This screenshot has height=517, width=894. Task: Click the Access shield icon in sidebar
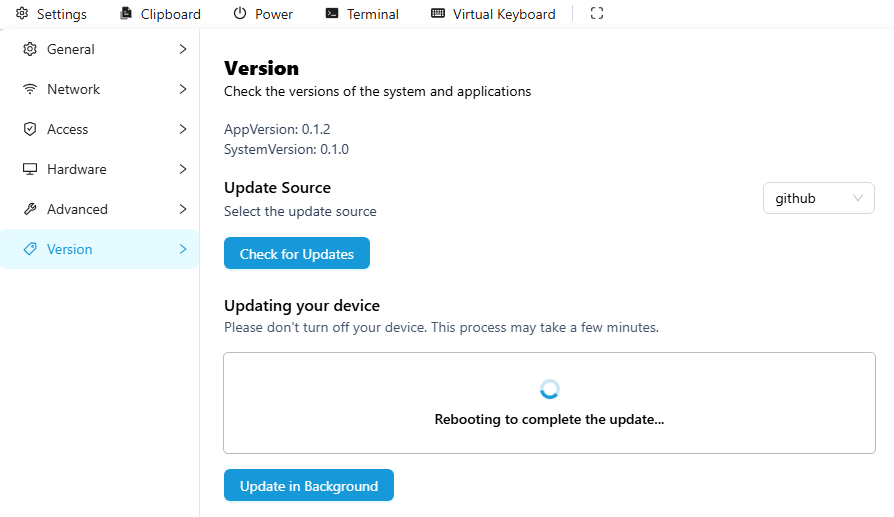(x=29, y=129)
